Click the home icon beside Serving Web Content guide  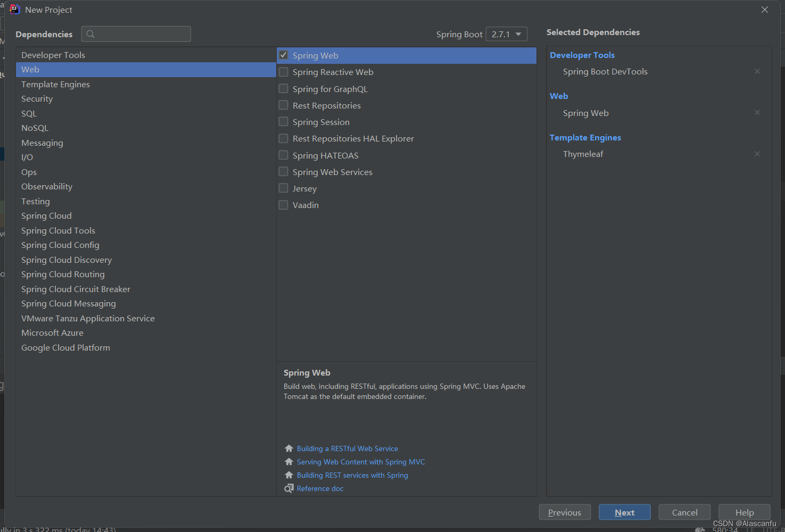coord(289,462)
